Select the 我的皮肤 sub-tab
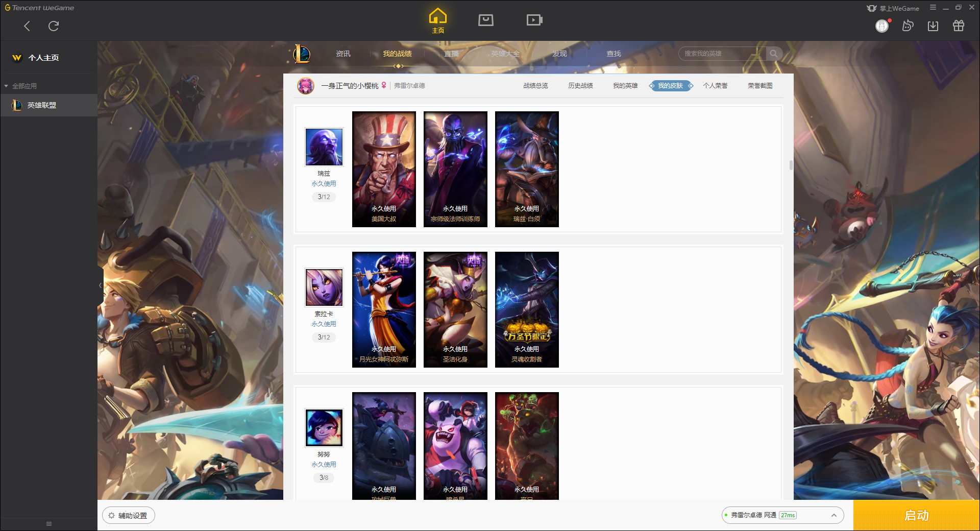This screenshot has width=980, height=531. coord(671,86)
